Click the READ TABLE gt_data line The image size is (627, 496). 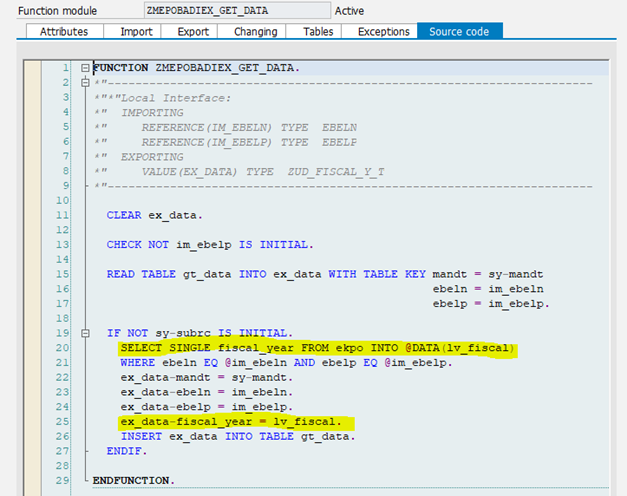click(325, 274)
